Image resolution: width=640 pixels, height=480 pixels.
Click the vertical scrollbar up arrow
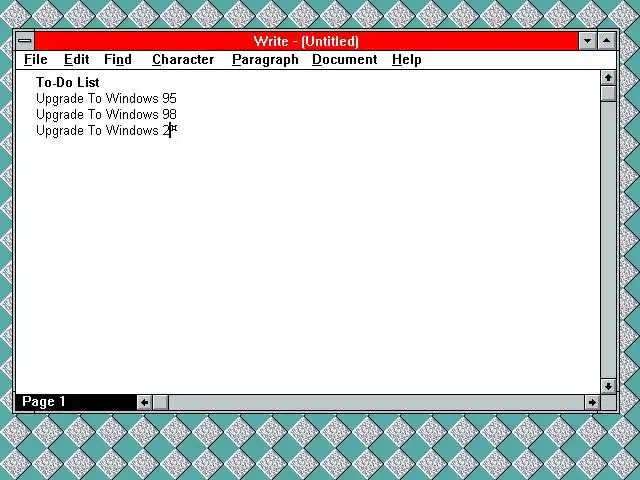tap(608, 78)
